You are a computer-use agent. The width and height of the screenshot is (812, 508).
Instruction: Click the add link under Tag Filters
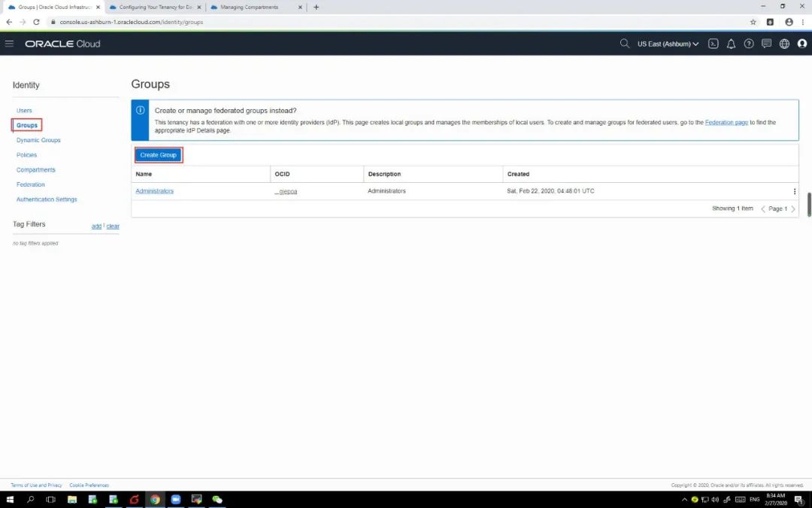point(96,226)
